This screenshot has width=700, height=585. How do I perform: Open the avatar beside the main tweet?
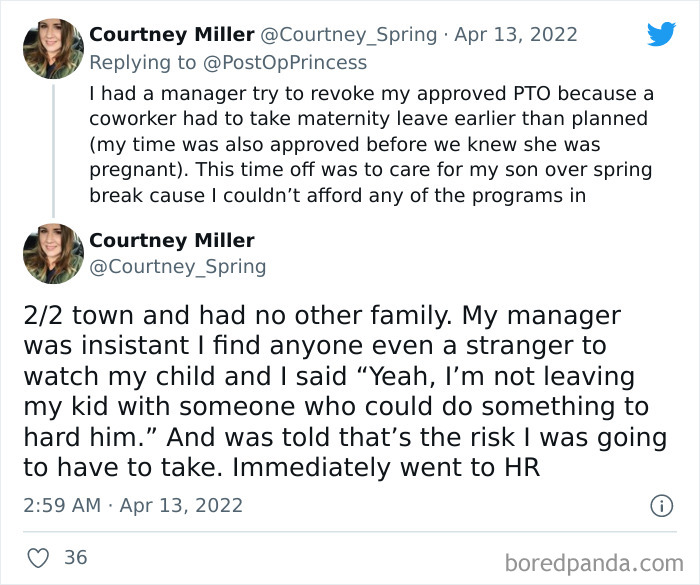(x=52, y=253)
